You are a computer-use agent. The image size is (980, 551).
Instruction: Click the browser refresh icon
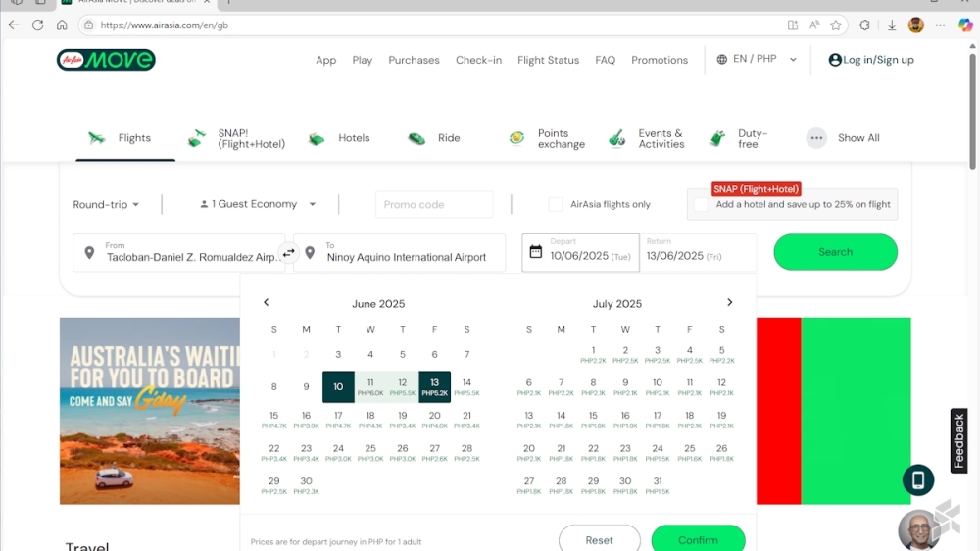[x=37, y=25]
